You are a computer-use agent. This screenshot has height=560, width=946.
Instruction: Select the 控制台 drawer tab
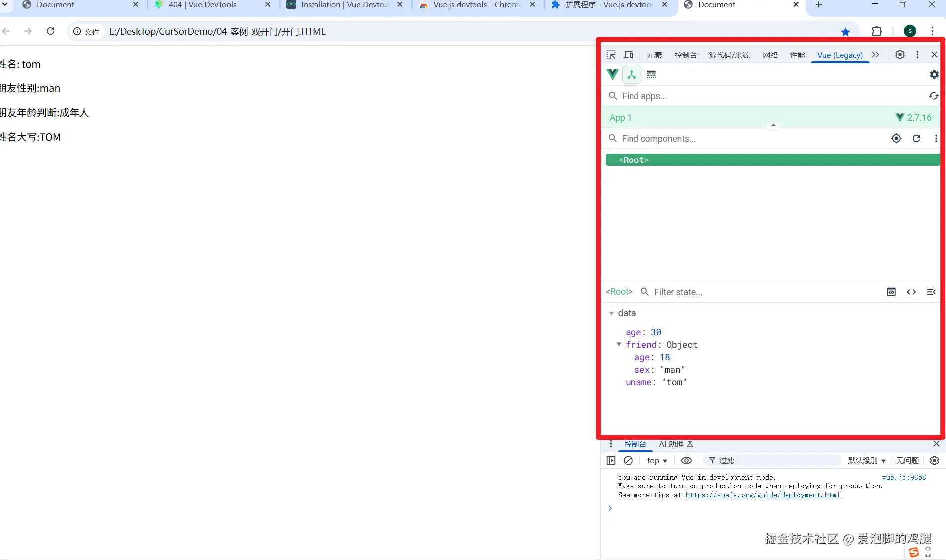point(635,444)
